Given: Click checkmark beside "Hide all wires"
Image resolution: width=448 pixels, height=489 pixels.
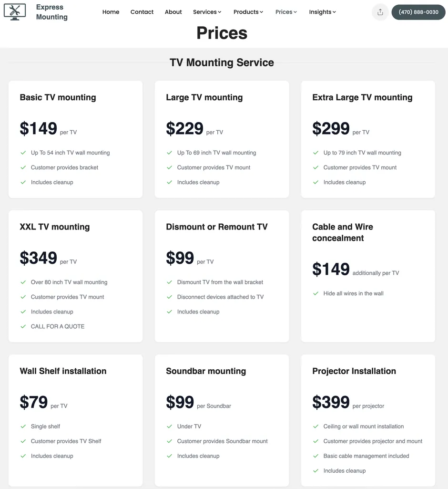Looking at the screenshot, I should (x=316, y=293).
